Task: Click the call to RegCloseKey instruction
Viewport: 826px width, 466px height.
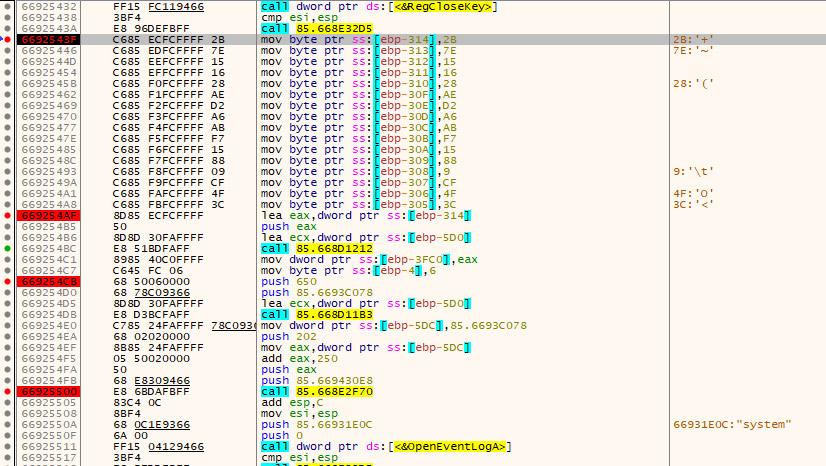Action: (379, 6)
